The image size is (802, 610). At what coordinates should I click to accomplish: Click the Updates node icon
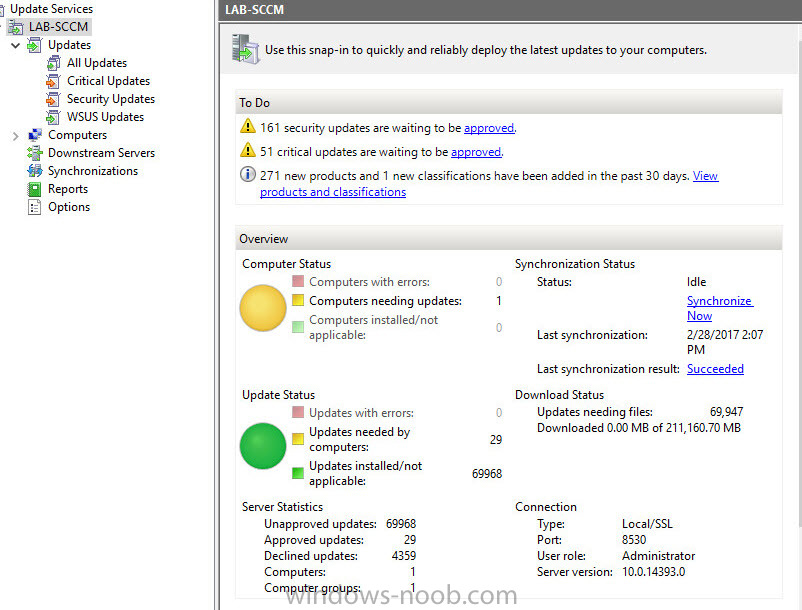[x=34, y=45]
